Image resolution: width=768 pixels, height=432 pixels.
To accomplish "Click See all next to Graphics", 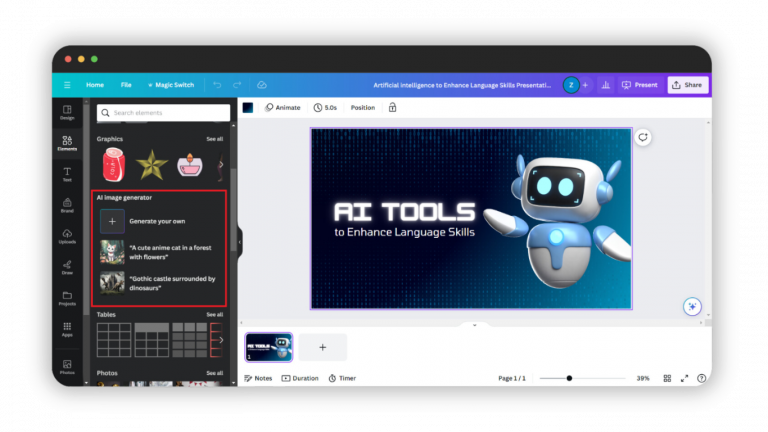I will [214, 139].
